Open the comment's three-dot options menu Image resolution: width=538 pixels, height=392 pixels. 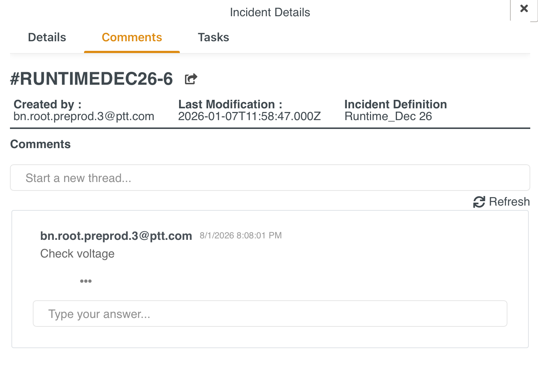(x=85, y=281)
